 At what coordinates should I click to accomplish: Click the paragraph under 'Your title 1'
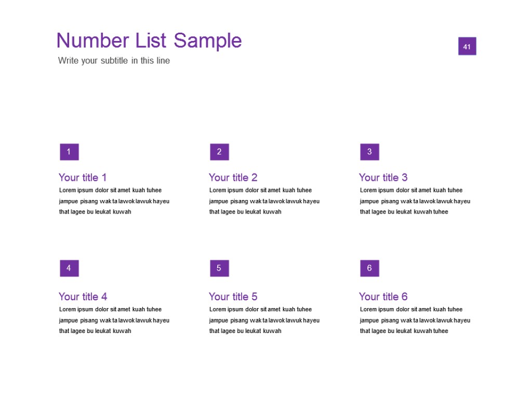[114, 201]
